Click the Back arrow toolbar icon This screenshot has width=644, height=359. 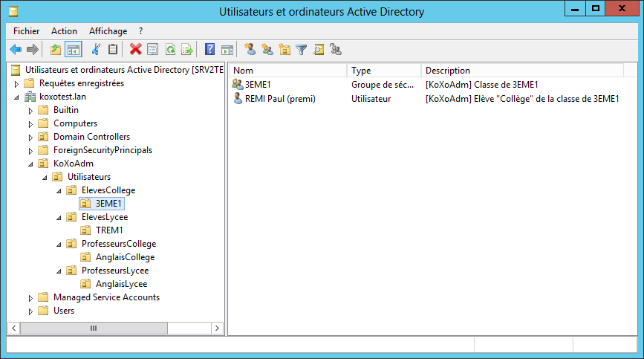pyautogui.click(x=16, y=50)
